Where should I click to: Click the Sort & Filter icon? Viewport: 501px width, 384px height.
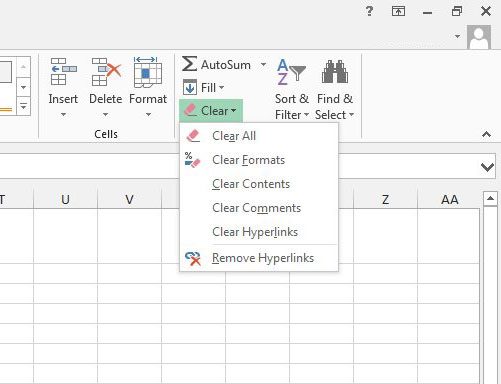pos(291,72)
